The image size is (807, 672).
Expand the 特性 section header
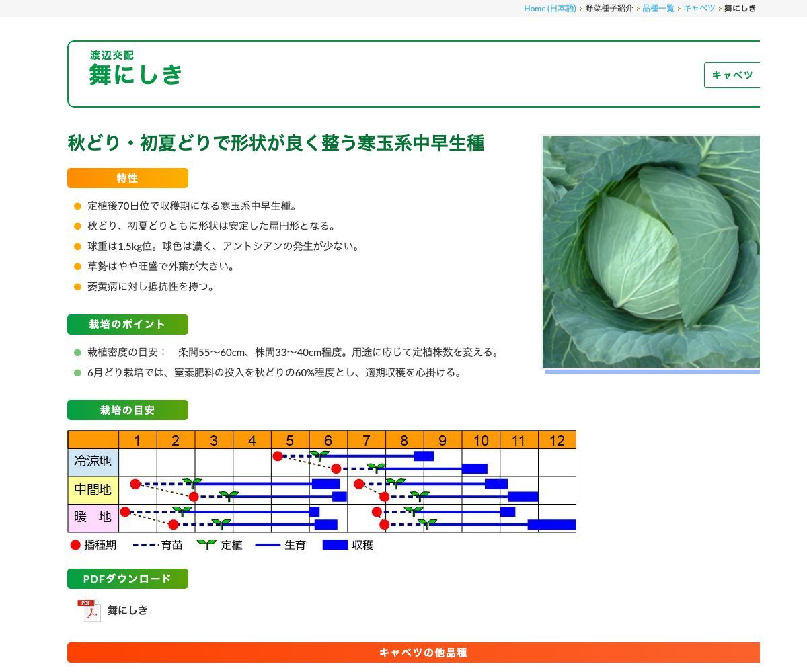pos(126,178)
